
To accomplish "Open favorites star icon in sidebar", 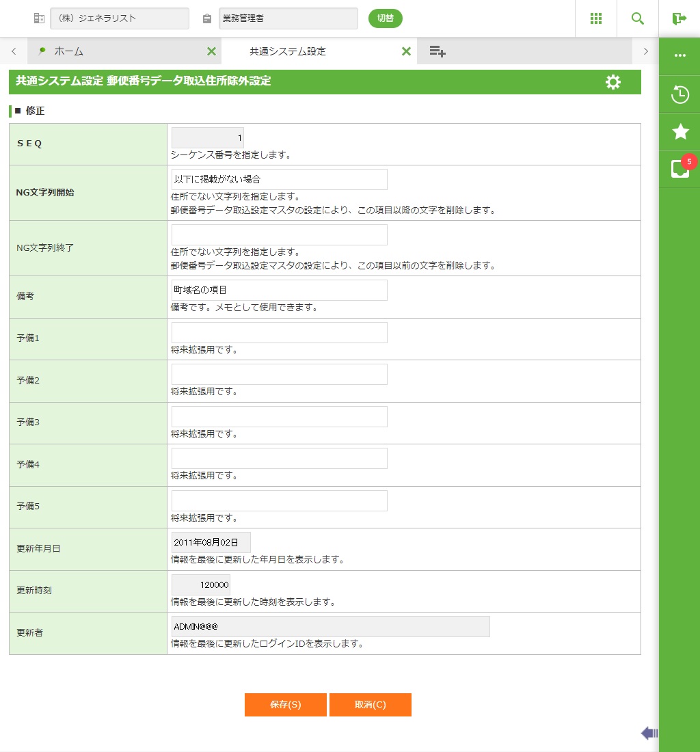I will [x=679, y=132].
